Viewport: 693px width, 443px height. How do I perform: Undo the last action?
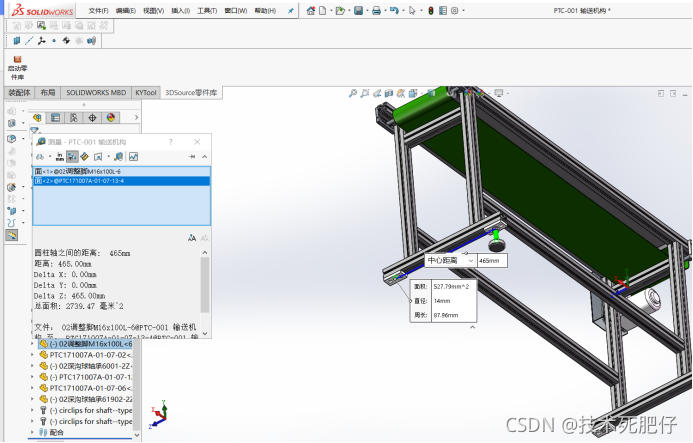pyautogui.click(x=394, y=11)
